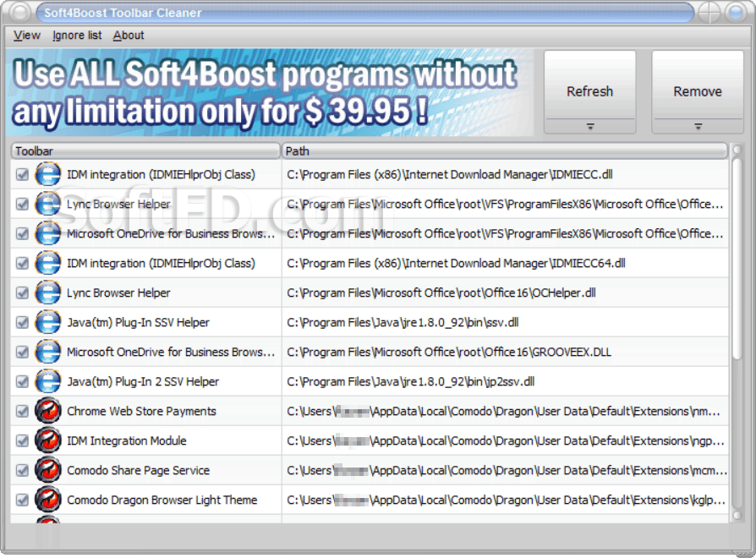Expand the dropdown arrow under Remove
Screen dimensions: 756x558
(x=698, y=126)
